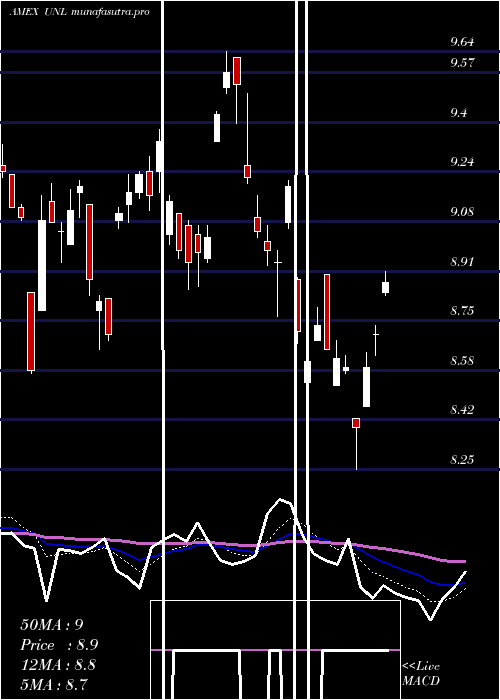This screenshot has width=500, height=700.
Task: Click the 8.42 price axis label
Action: pyautogui.click(x=462, y=410)
